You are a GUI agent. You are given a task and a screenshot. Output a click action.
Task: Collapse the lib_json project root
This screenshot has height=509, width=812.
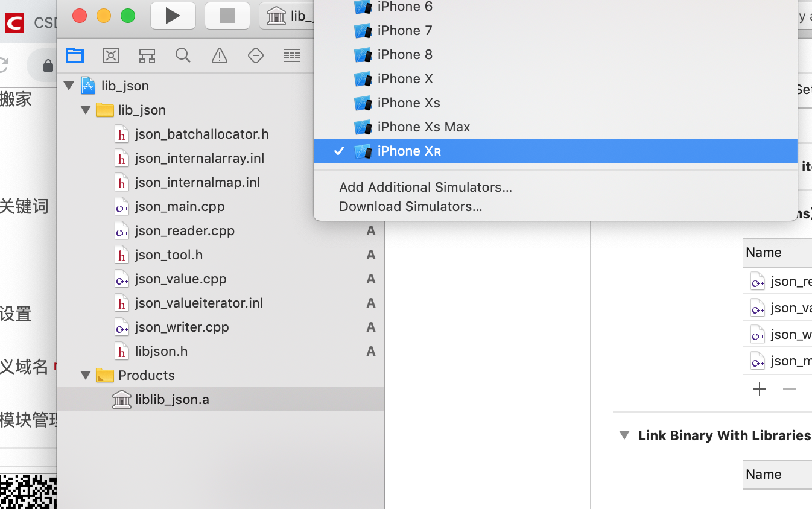[69, 86]
